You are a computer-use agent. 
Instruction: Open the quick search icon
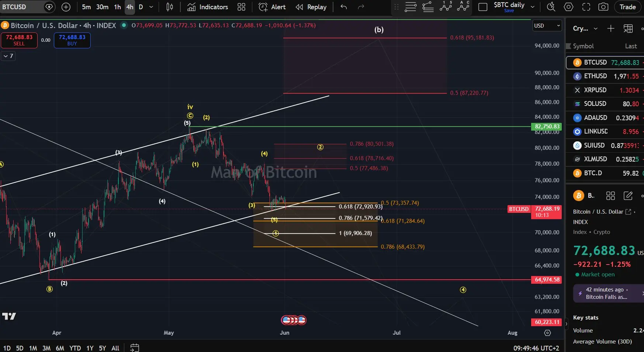pyautogui.click(x=551, y=7)
